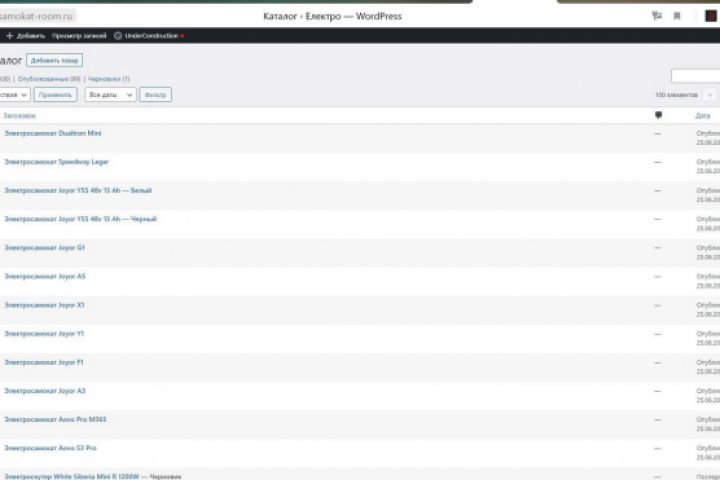Click the browser bookmark icon

(677, 16)
